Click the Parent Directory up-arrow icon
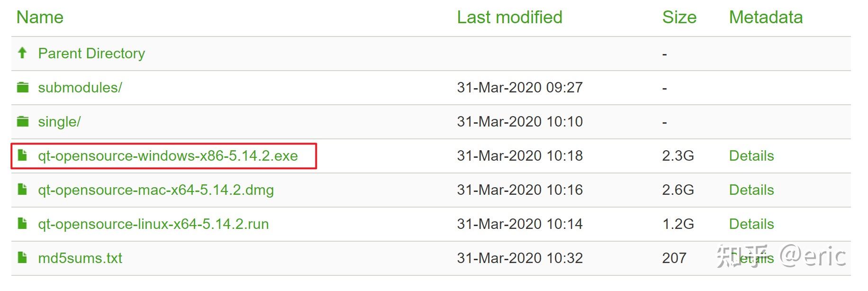The height and width of the screenshot is (291, 868). 22,53
